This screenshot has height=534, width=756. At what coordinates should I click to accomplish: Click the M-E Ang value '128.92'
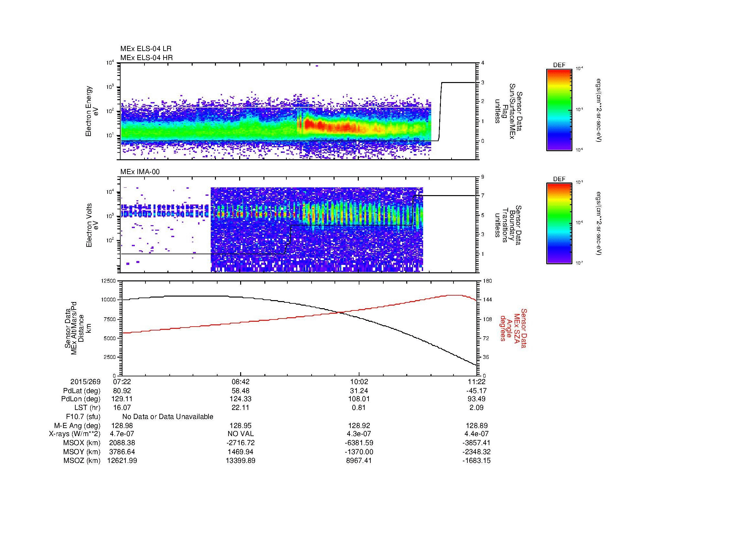(x=359, y=426)
